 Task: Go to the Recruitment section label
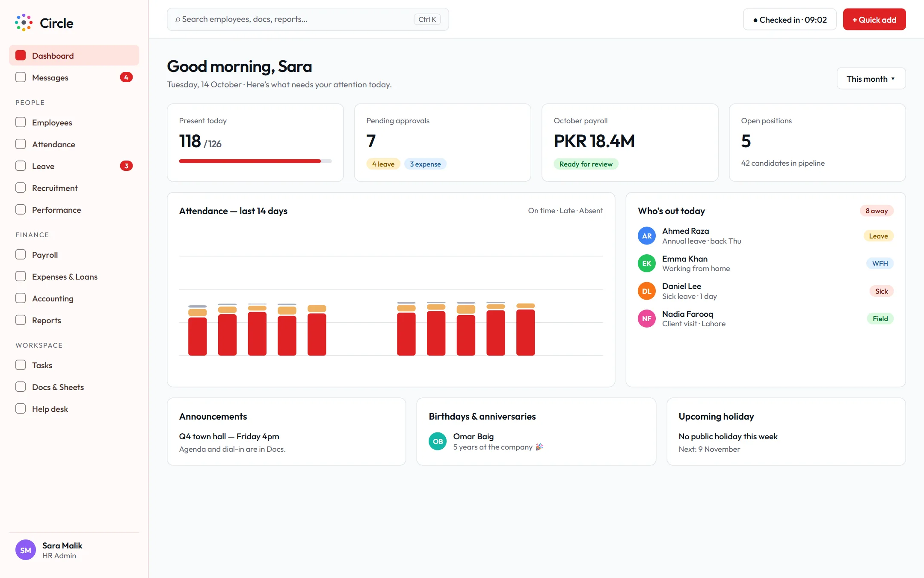click(55, 188)
